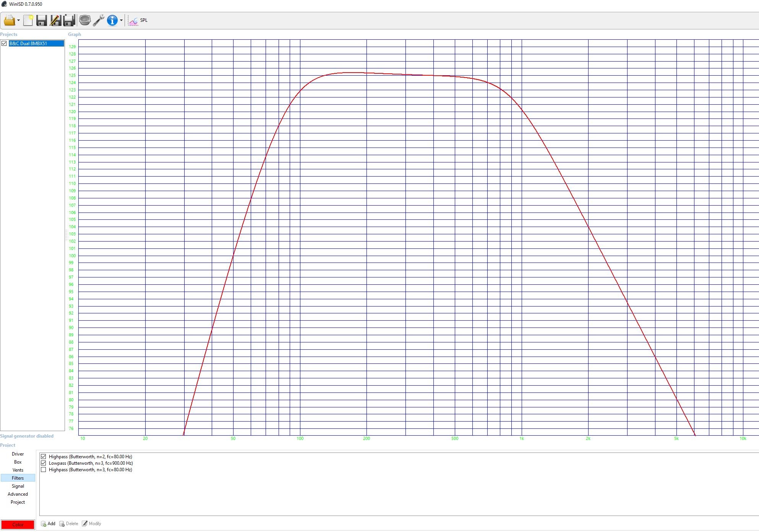
Task: Save all projects with the stacked floppy icon
Action: 69,20
